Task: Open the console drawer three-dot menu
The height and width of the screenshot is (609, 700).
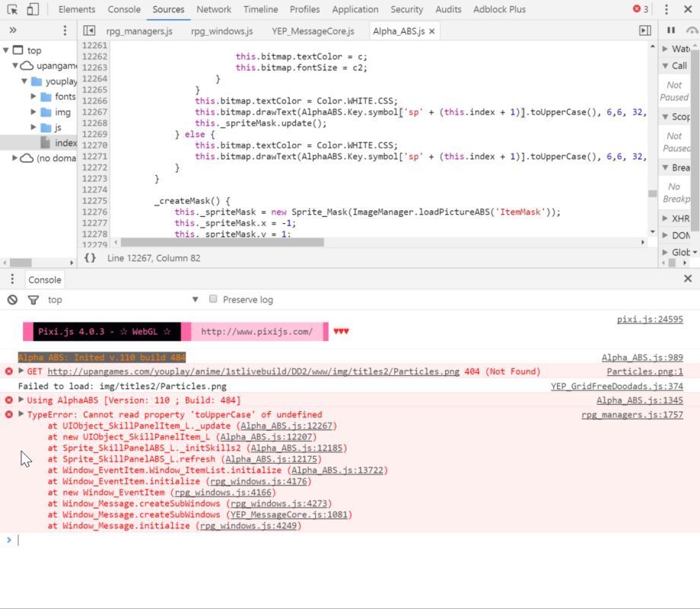Action: [x=12, y=279]
